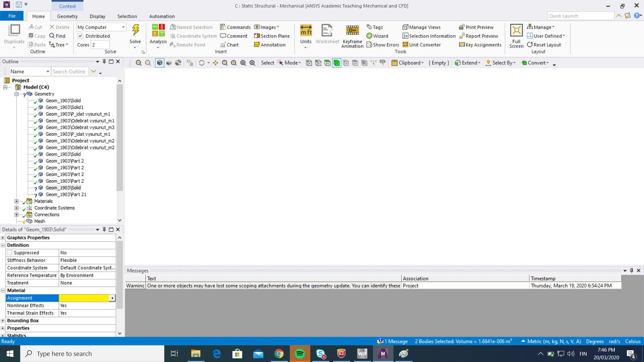Launch Spotify from the taskbar
The width and height of the screenshot is (644, 362).
coord(300,354)
